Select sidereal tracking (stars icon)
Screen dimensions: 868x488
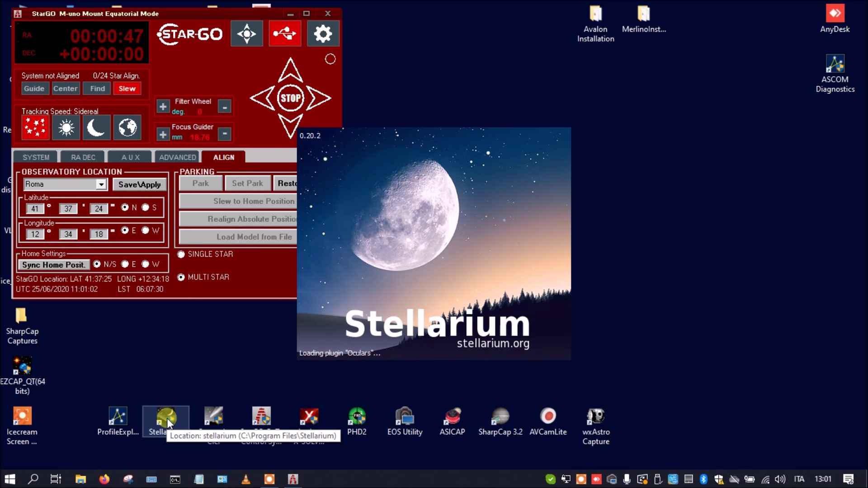[35, 127]
